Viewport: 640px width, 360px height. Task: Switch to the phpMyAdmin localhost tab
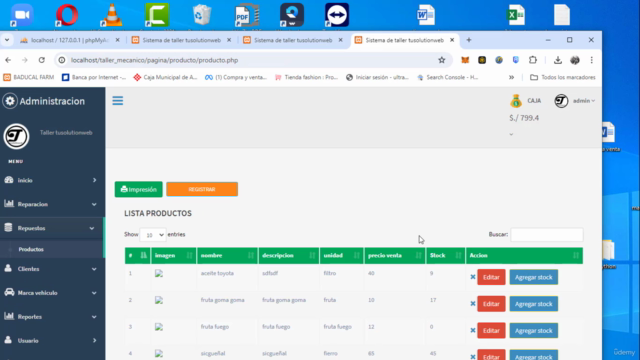[x=69, y=40]
